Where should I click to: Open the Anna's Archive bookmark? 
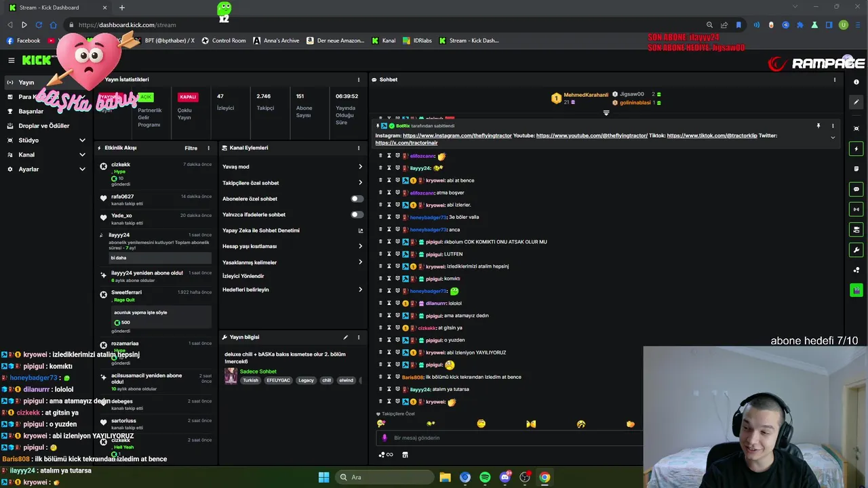pos(276,41)
